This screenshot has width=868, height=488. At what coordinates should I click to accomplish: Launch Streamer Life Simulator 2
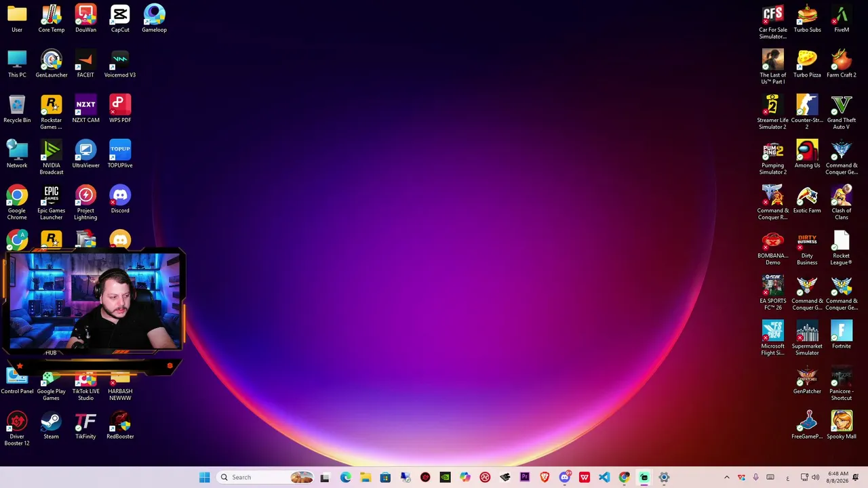pyautogui.click(x=773, y=113)
